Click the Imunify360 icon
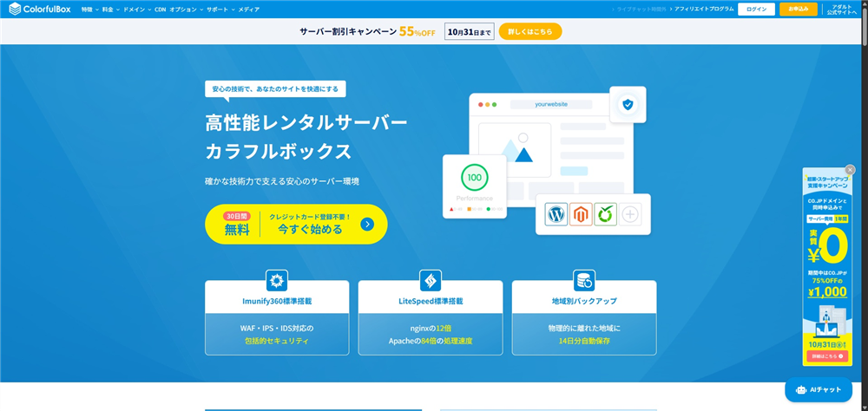 coord(277,281)
